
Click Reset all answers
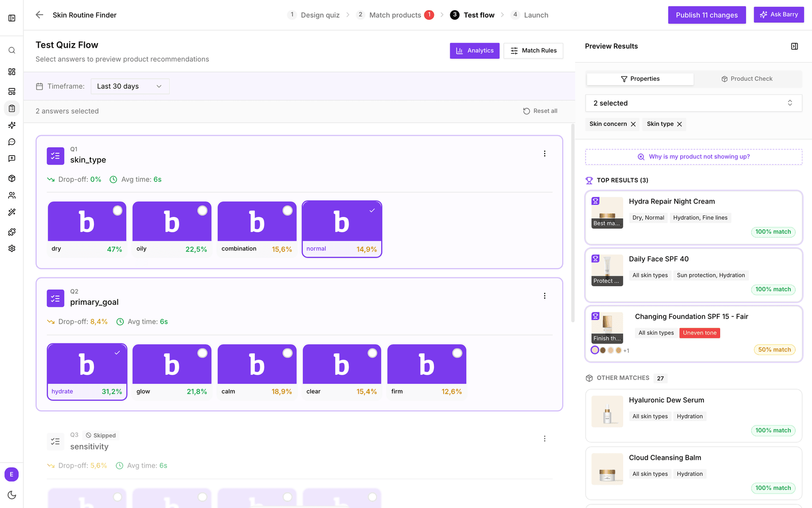(x=540, y=111)
